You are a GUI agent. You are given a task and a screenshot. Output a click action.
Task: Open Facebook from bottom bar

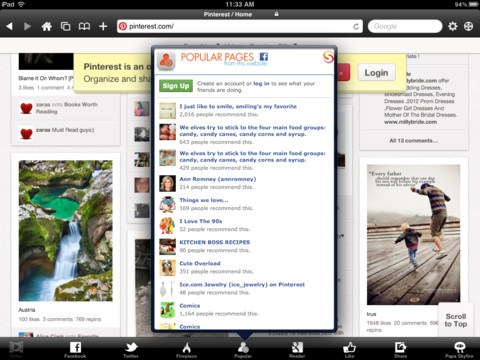point(75,349)
